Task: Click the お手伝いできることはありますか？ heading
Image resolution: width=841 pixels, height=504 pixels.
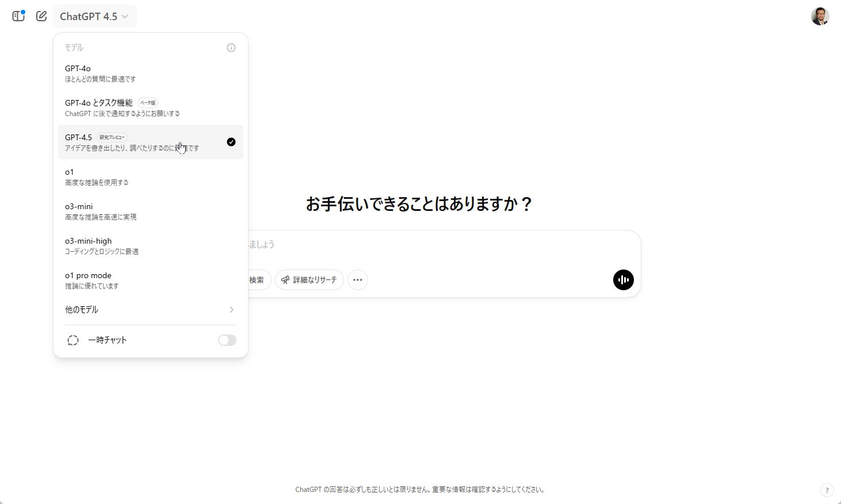Action: [x=420, y=204]
